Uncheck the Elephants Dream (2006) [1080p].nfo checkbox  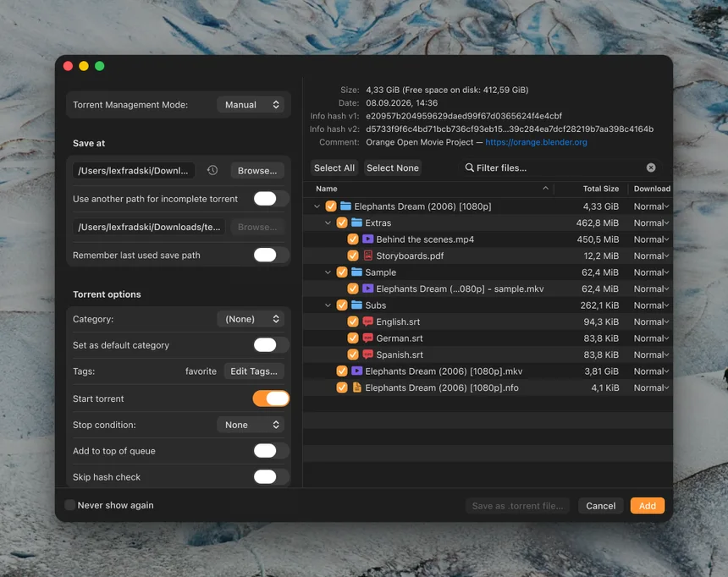coord(342,387)
